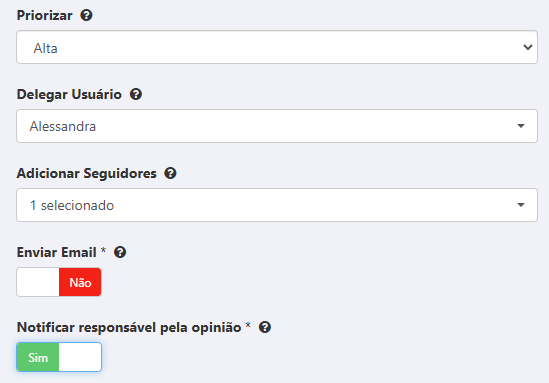The width and height of the screenshot is (549, 383).
Task: Open the Adicionar Seguidores multi-select dropdown
Action: 277,205
